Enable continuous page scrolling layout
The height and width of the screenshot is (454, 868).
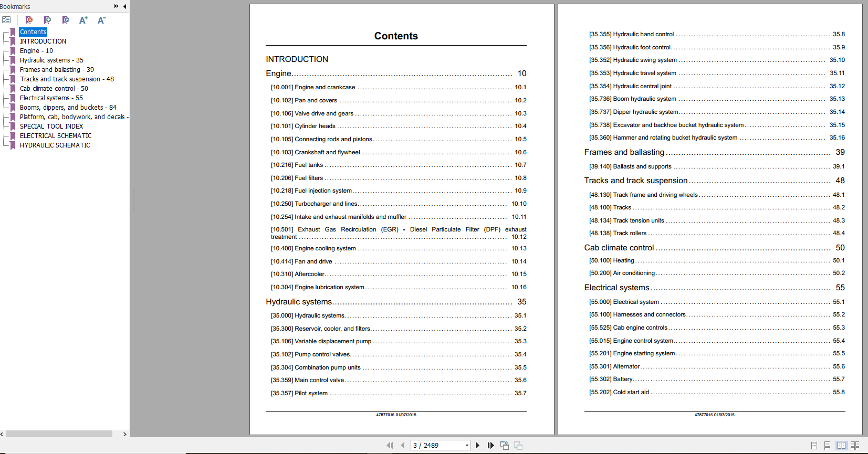point(827,445)
